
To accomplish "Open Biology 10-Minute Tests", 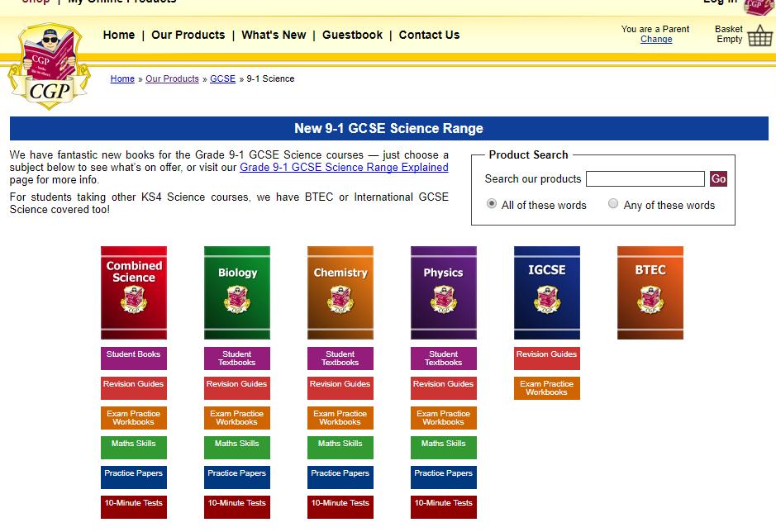I will pos(237,506).
